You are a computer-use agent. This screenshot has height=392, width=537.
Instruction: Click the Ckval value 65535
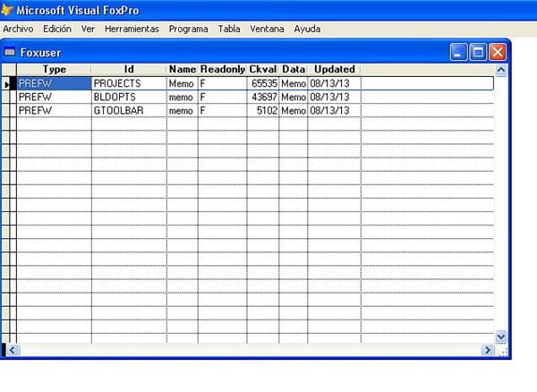[x=262, y=83]
